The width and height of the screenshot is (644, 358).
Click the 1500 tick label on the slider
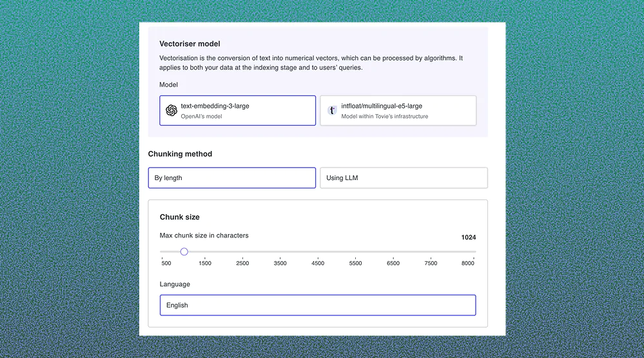205,263
